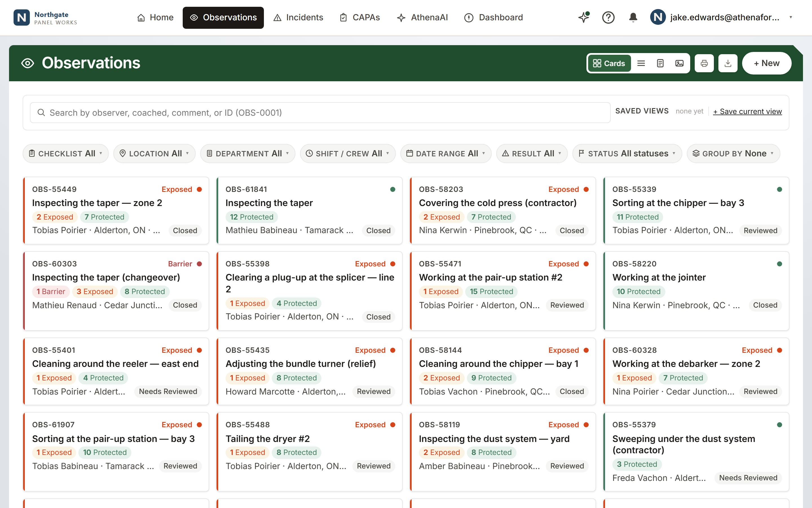Click the Closed status on OBS-58144
812x508 pixels.
(x=572, y=391)
